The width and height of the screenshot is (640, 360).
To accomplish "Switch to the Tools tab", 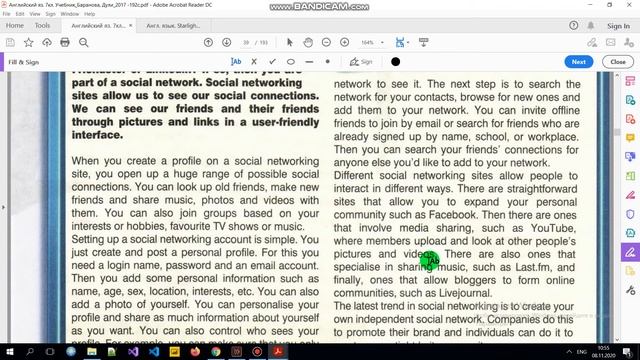I will [42, 25].
